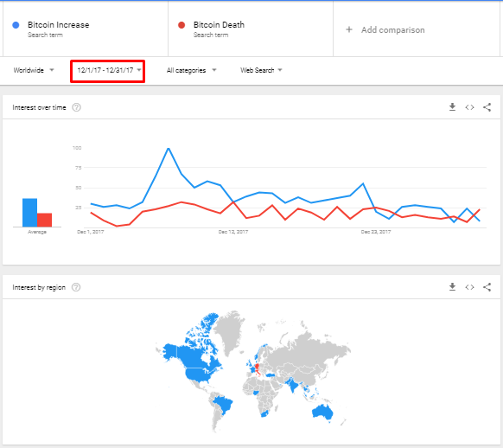
Task: Click the blue peak on the trend line
Action: pos(169,148)
